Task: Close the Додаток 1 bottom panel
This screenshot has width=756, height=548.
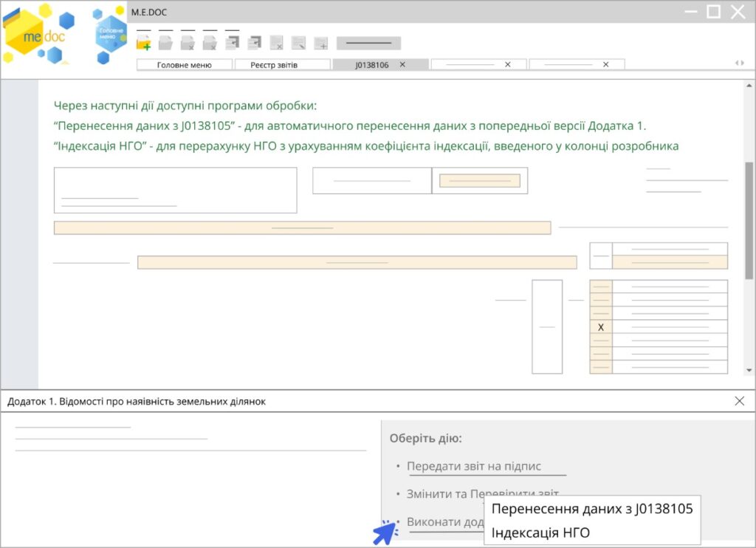Action: coord(740,401)
